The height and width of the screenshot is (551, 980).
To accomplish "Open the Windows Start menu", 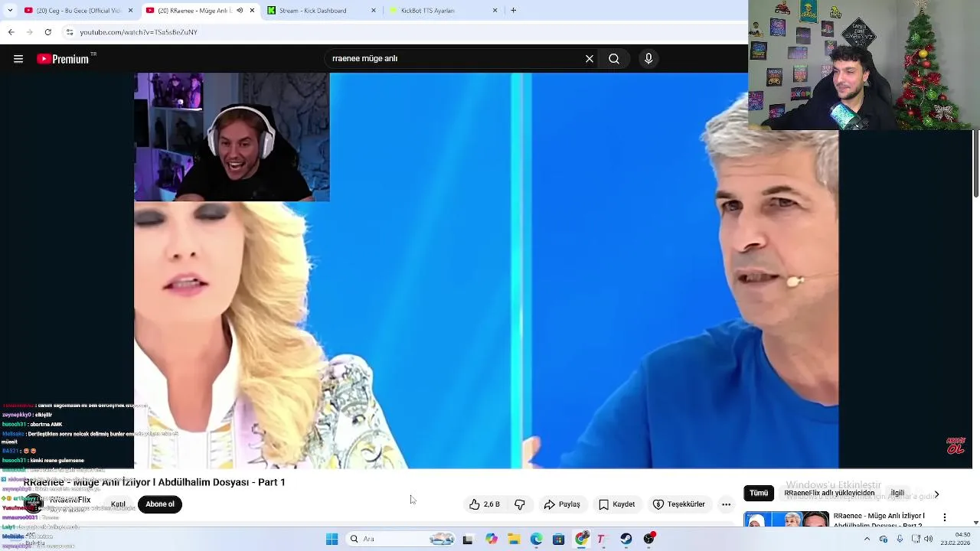I will pyautogui.click(x=332, y=540).
